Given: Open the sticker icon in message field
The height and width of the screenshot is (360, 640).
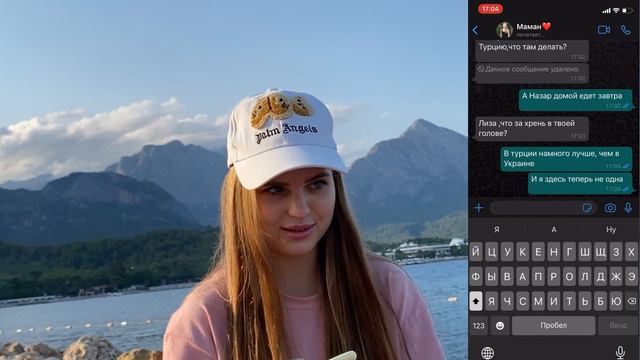Looking at the screenshot, I should click(587, 208).
